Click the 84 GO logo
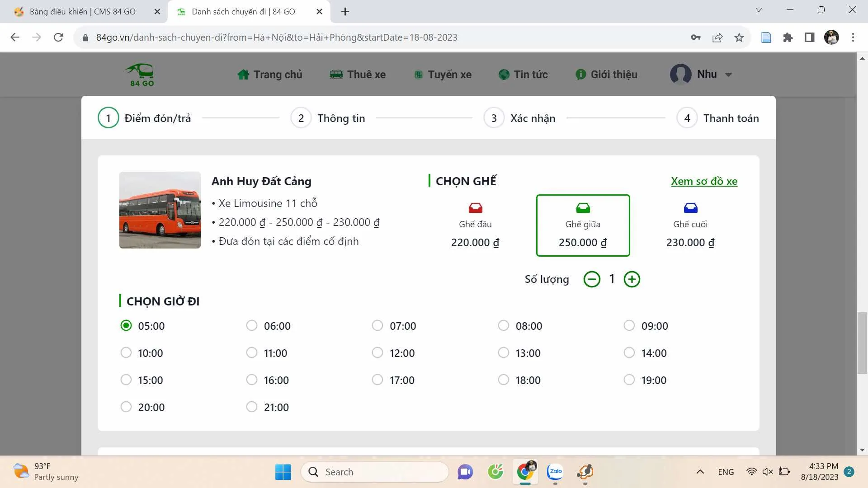The width and height of the screenshot is (868, 488). [139, 74]
